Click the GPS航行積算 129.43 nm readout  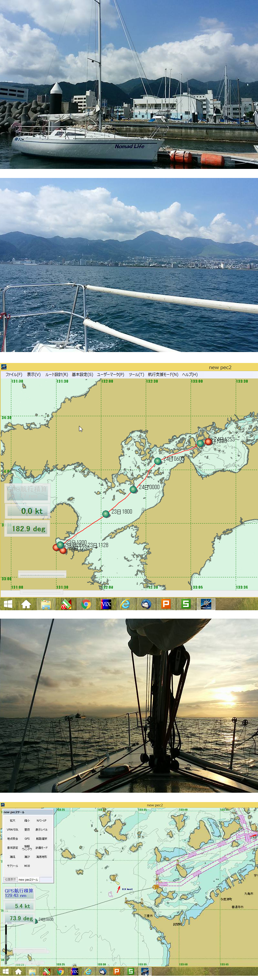(x=19, y=893)
